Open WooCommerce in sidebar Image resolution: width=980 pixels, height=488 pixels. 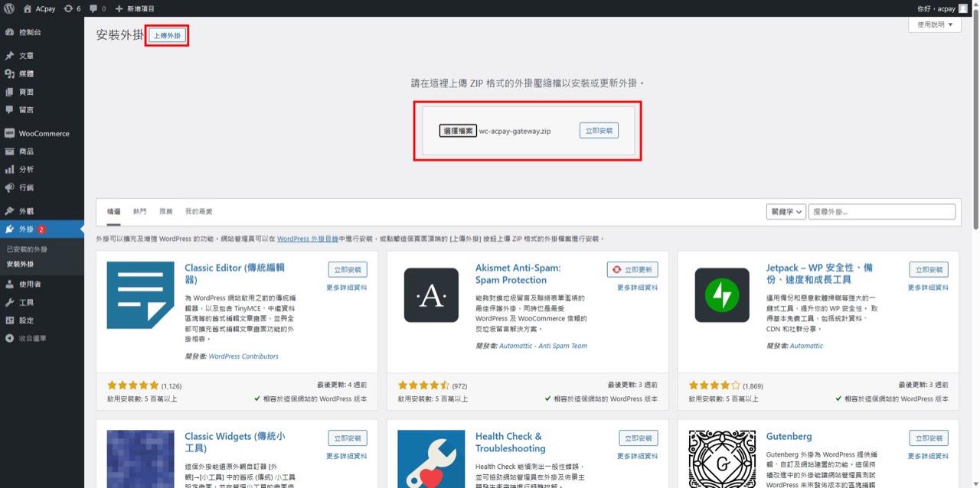(x=42, y=133)
